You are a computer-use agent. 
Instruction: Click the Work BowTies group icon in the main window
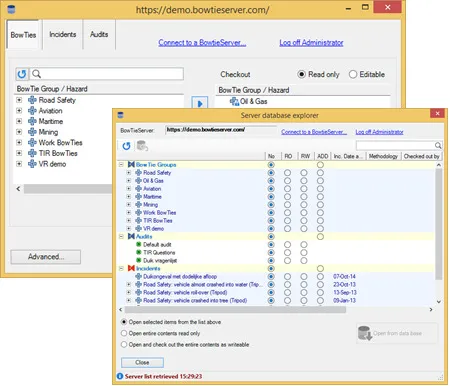[32, 143]
